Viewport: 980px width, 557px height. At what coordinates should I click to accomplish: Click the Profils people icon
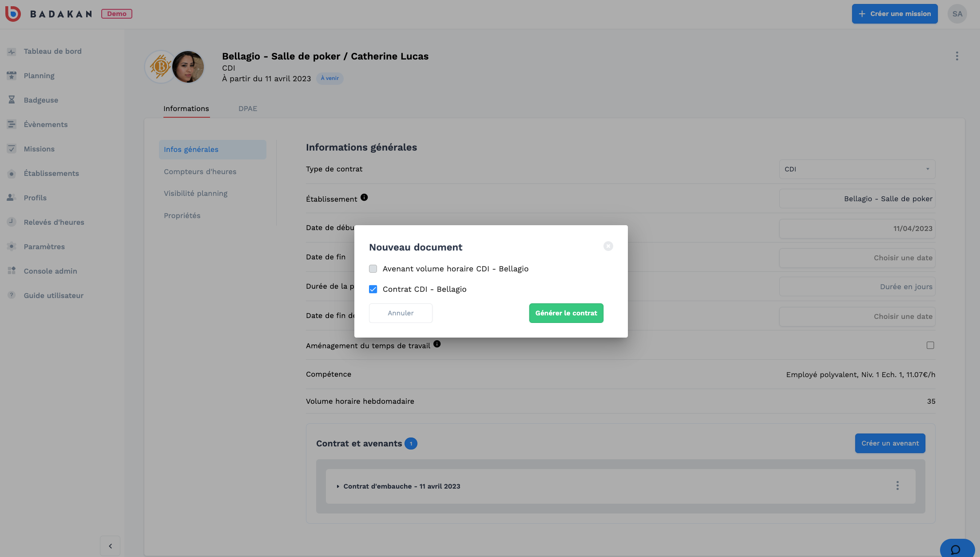pyautogui.click(x=12, y=198)
